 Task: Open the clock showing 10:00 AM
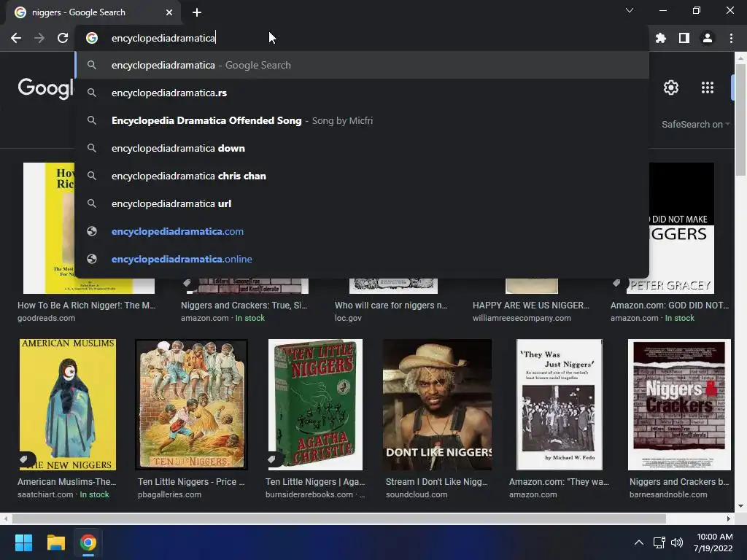713,542
